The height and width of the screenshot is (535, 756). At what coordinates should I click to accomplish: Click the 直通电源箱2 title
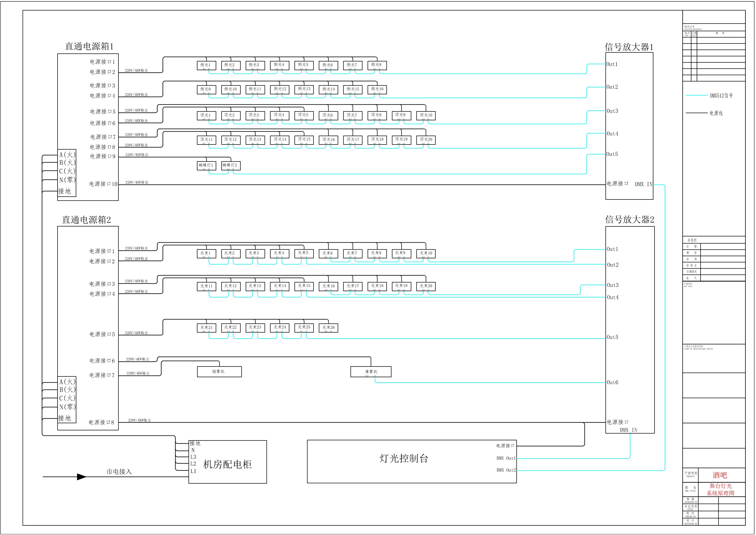87,220
